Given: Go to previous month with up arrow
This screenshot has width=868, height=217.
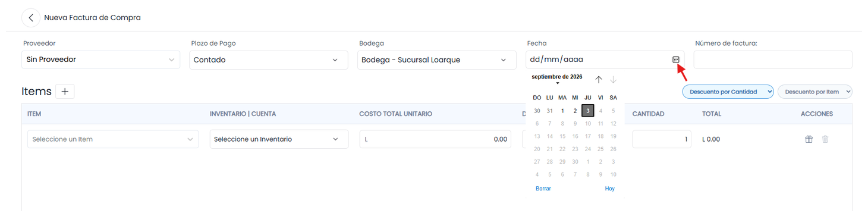Looking at the screenshot, I should (x=598, y=80).
